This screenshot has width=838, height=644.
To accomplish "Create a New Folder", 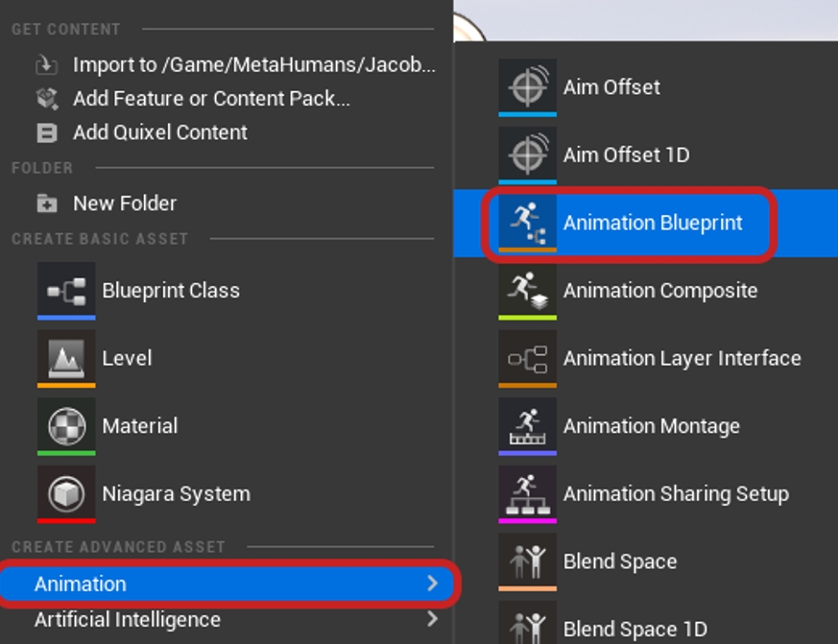I will (125, 203).
